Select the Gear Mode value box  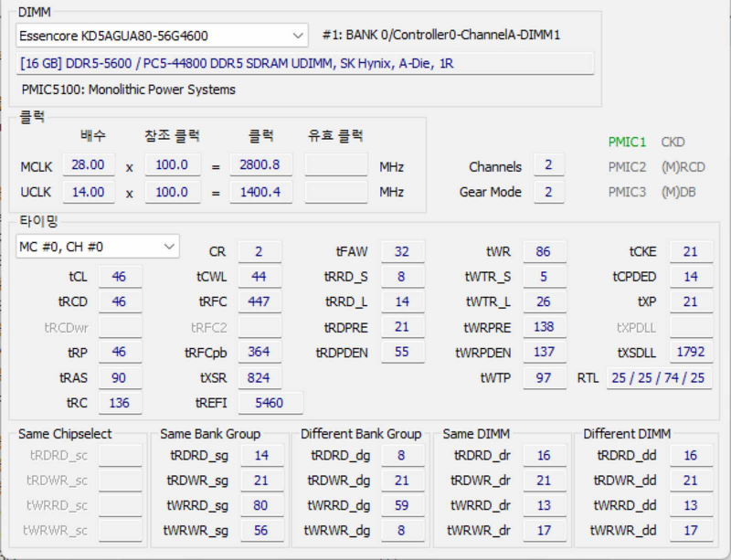pos(548,192)
